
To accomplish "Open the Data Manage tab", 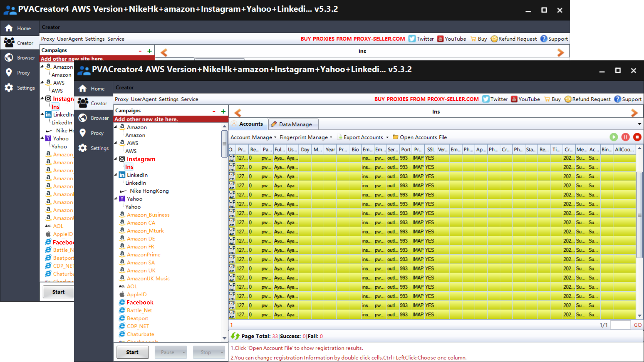I will [291, 124].
